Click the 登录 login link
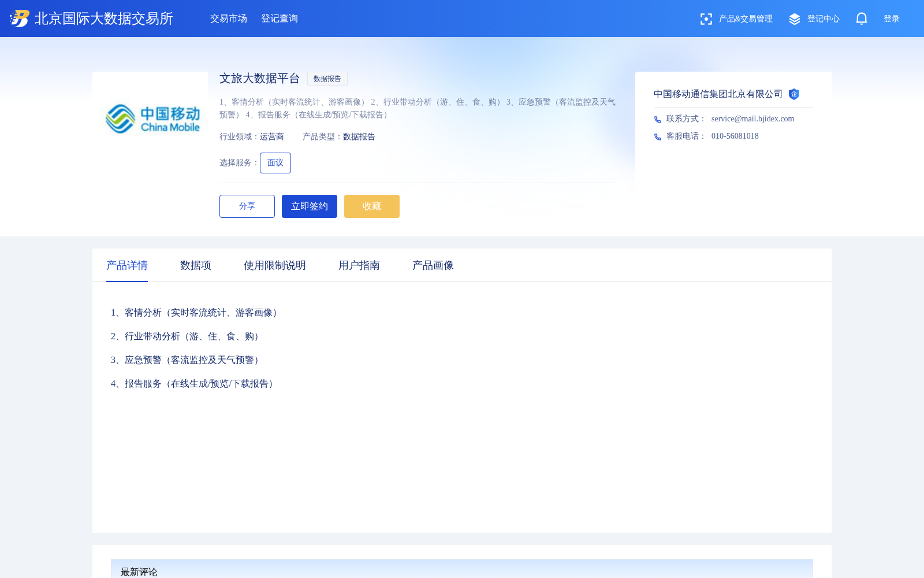 tap(892, 19)
